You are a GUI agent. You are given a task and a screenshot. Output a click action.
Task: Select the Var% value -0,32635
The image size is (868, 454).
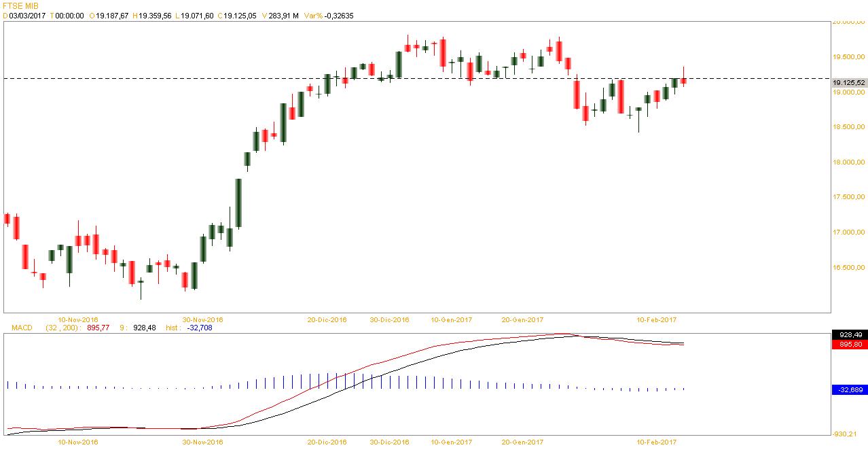[x=338, y=15]
